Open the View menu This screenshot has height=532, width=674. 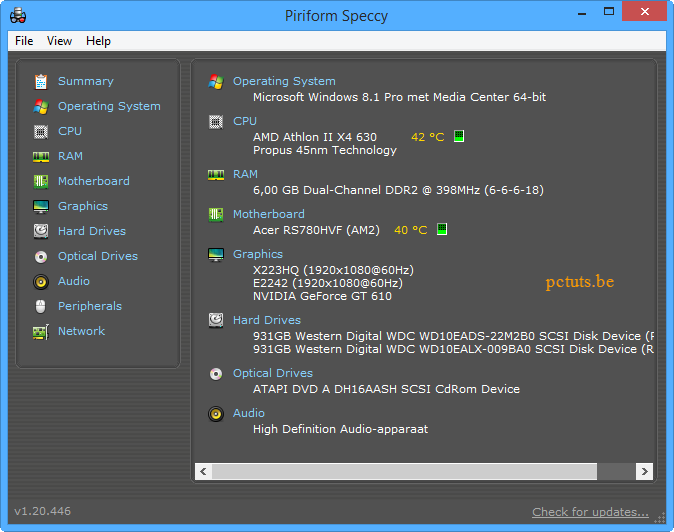tap(59, 41)
